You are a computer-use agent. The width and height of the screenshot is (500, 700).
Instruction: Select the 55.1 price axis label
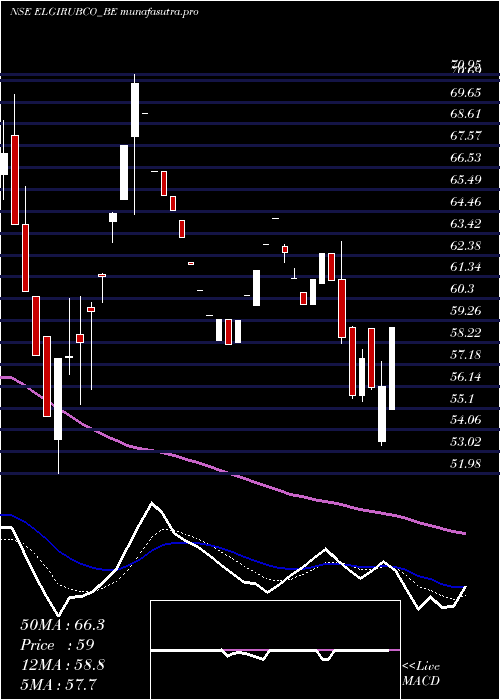click(463, 399)
